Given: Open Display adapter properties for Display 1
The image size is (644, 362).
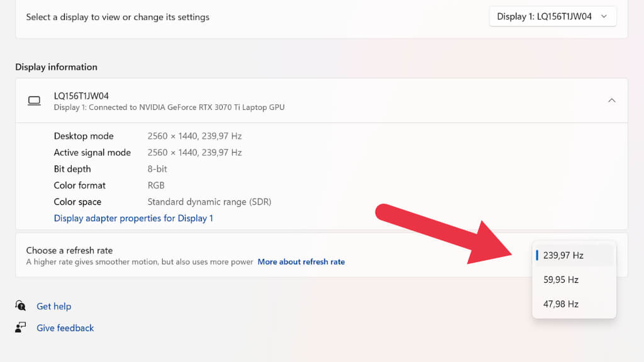Looking at the screenshot, I should pyautogui.click(x=133, y=218).
